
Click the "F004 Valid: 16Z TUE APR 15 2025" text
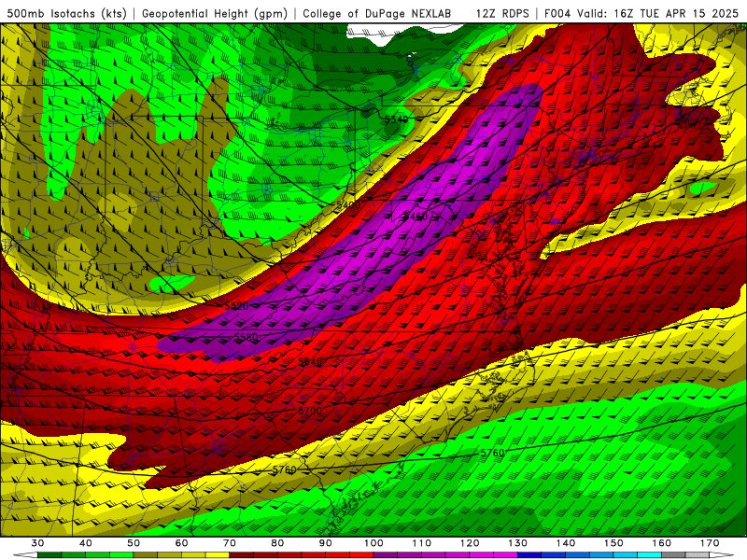click(x=641, y=13)
